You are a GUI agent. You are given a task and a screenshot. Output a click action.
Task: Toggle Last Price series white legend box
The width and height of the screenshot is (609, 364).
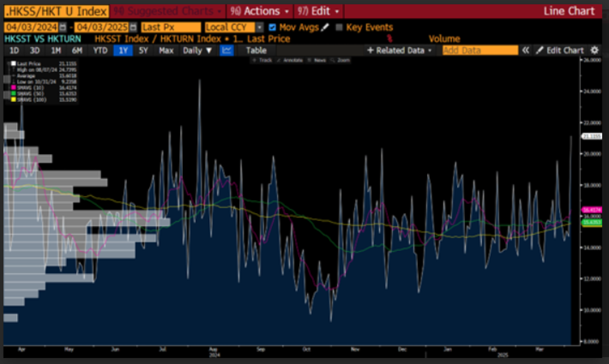(14, 64)
